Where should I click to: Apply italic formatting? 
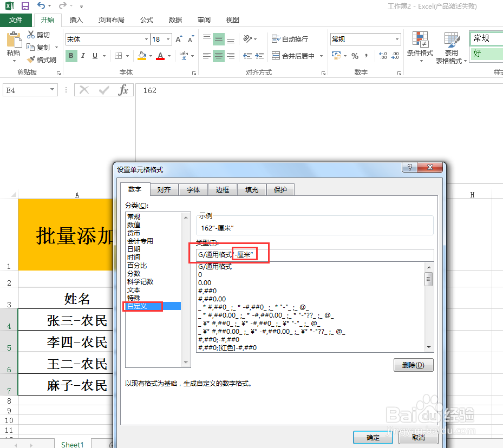pos(82,56)
